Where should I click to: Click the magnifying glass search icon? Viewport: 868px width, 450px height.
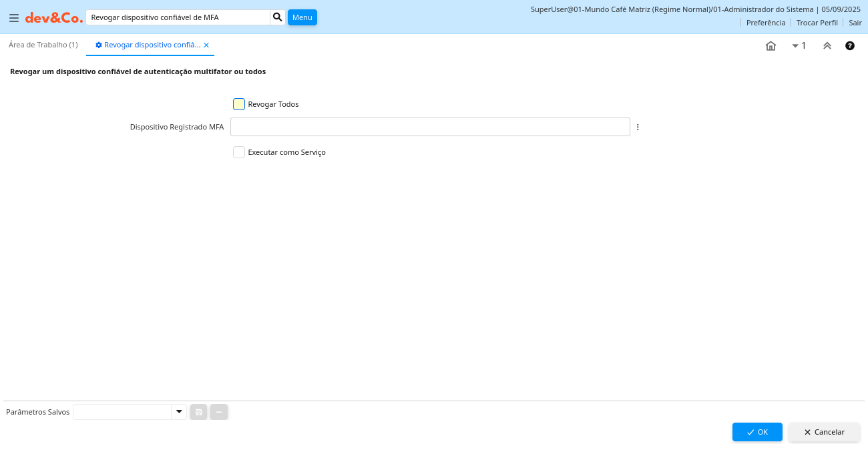click(x=278, y=17)
